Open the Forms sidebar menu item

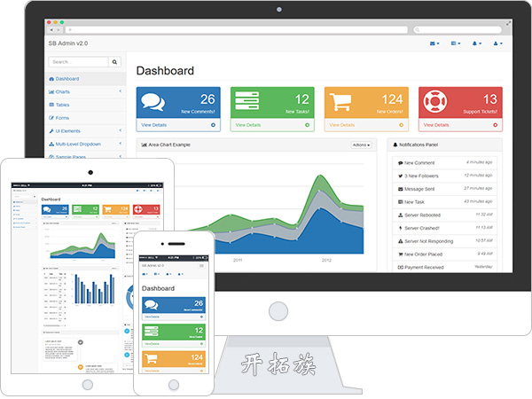[x=85, y=118]
